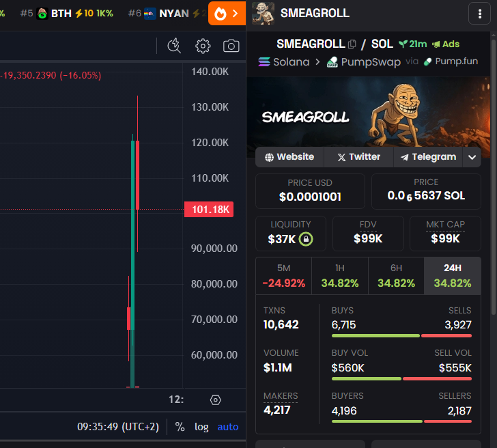Toggle log scale on chart
The height and width of the screenshot is (448, 497).
coord(201,427)
